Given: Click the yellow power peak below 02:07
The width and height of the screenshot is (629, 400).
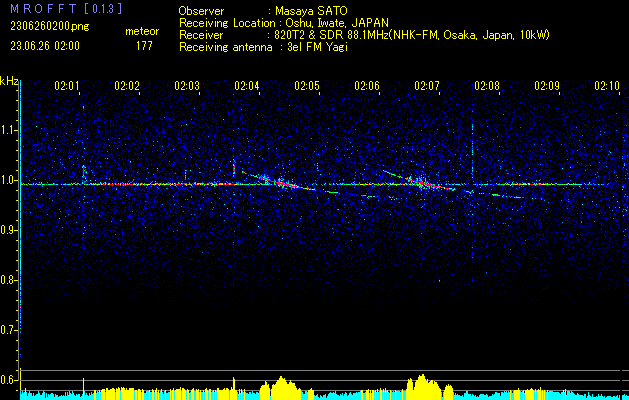Looking at the screenshot, I should [424, 384].
